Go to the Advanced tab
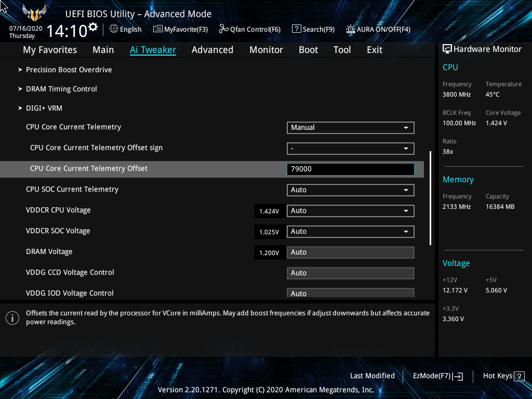This screenshot has height=399, width=532. pyautogui.click(x=212, y=50)
